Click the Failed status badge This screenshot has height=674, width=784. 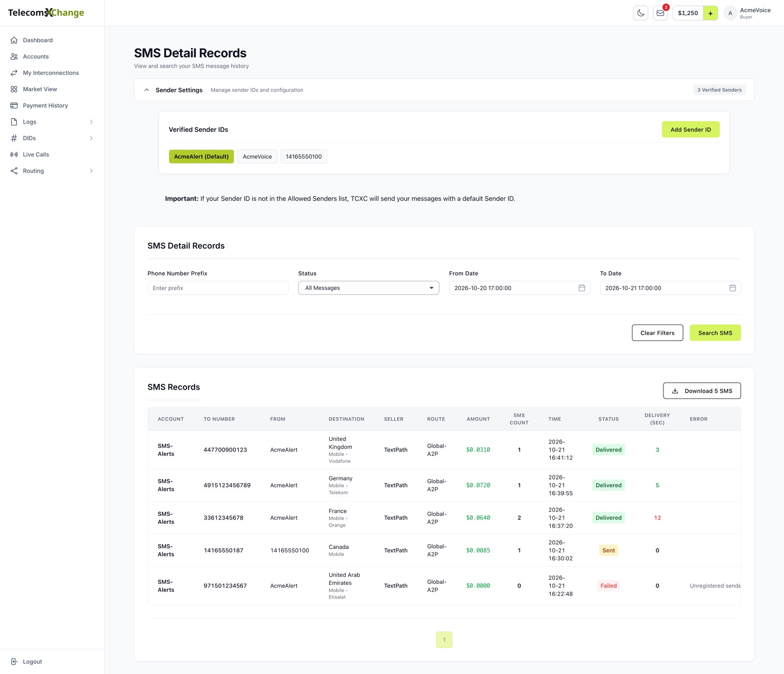[609, 586]
